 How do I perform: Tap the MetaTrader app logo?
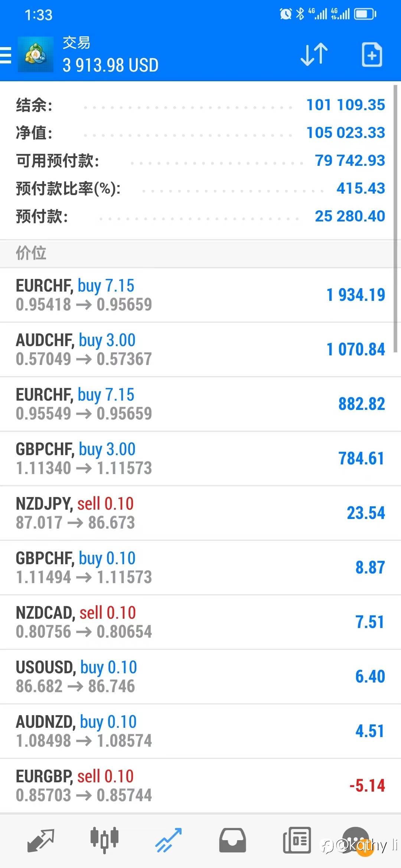coord(36,55)
